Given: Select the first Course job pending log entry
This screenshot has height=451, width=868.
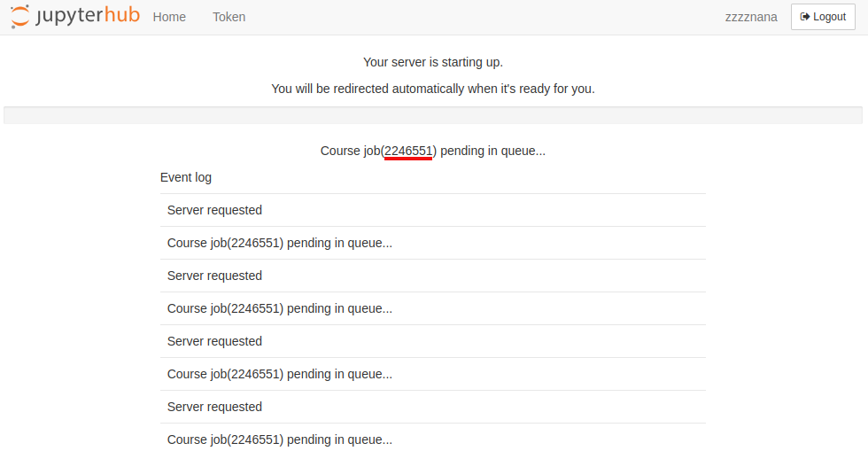Looking at the screenshot, I should [433, 243].
